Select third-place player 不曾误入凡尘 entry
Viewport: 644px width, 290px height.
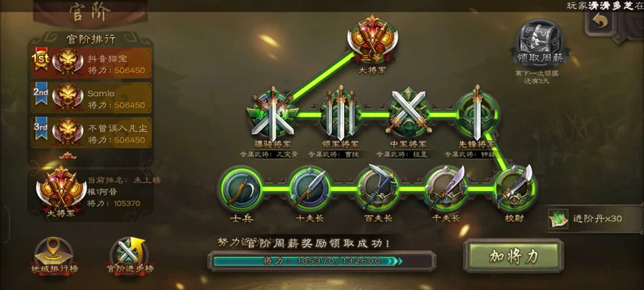91,132
